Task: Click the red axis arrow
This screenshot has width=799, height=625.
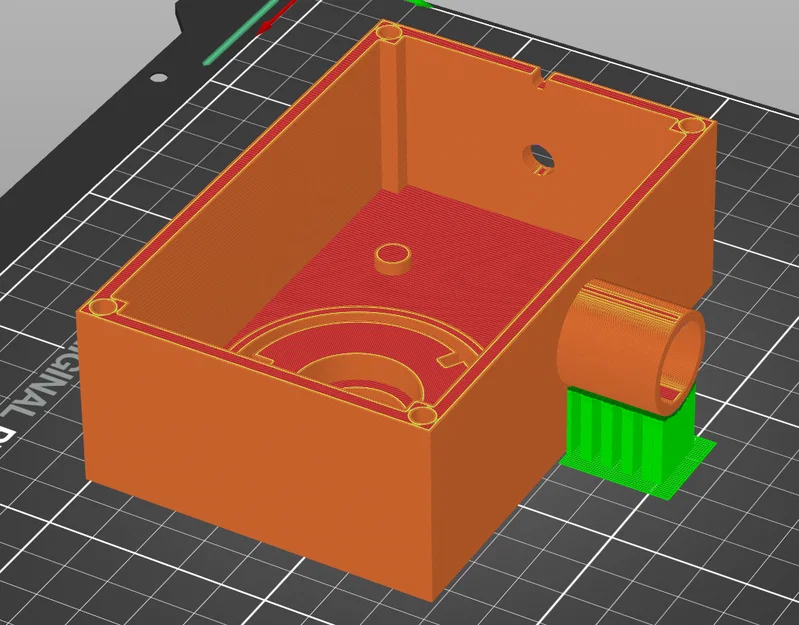Action: point(277,17)
